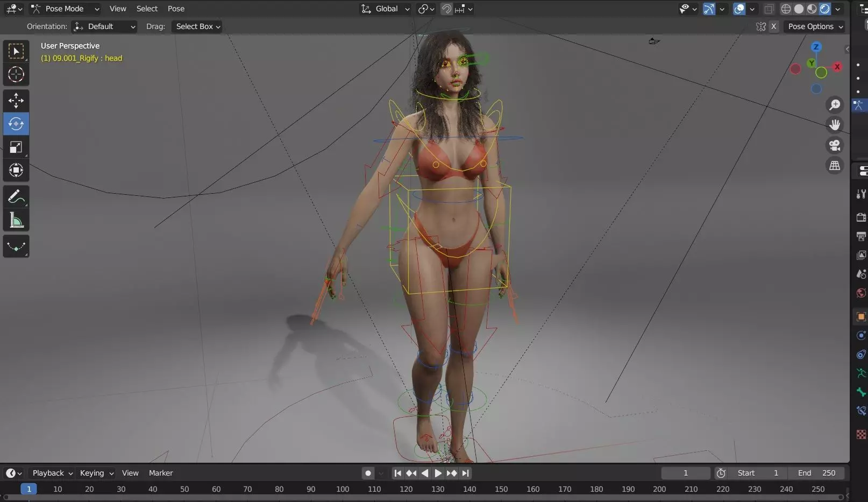Open the Tool properties tab
This screenshot has width=868, height=502.
[861, 194]
